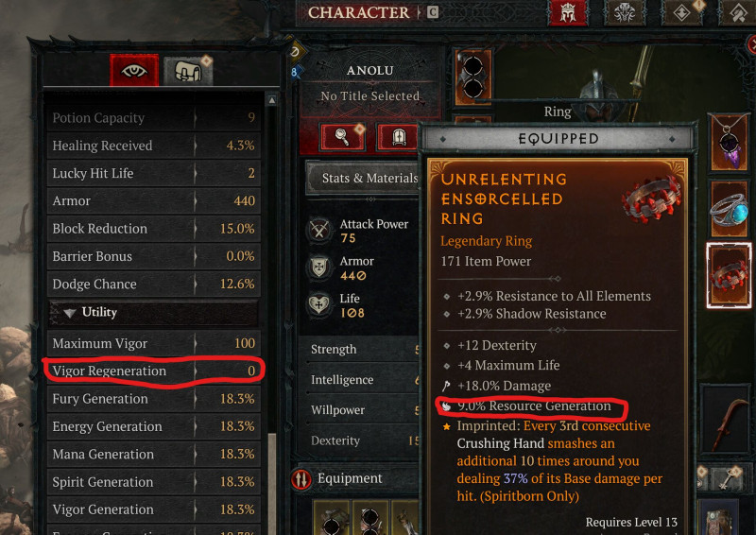Select the Equipment inventory tab
The image size is (756, 535).
click(351, 478)
